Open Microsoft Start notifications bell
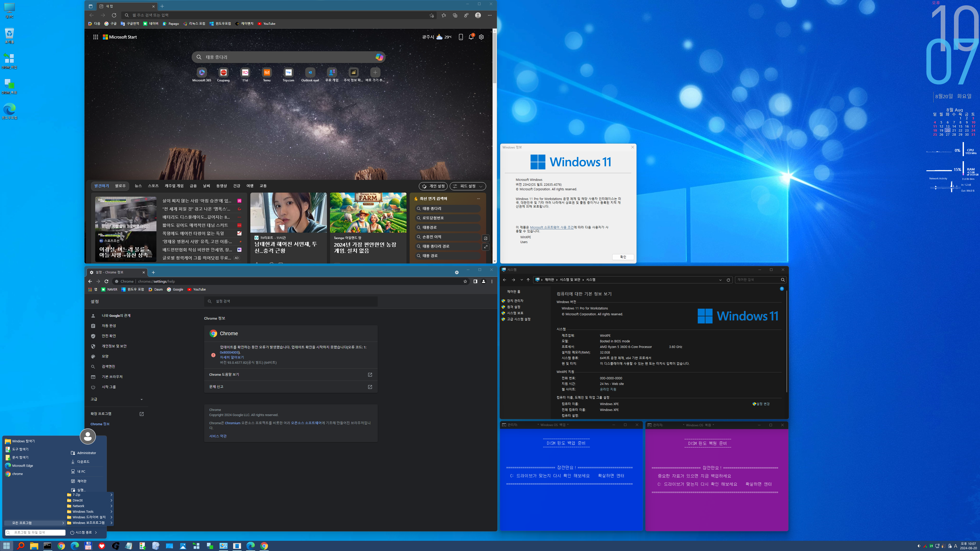This screenshot has width=980, height=551. click(x=471, y=37)
